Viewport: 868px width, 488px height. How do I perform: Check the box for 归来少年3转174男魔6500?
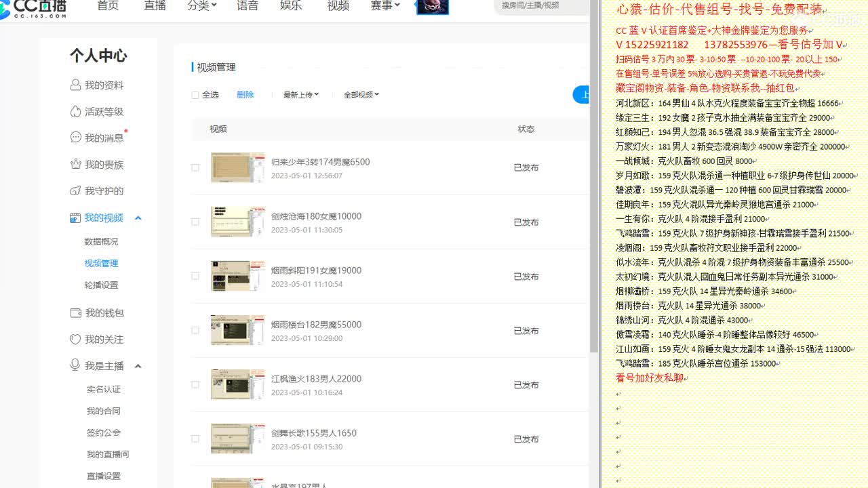tap(195, 167)
